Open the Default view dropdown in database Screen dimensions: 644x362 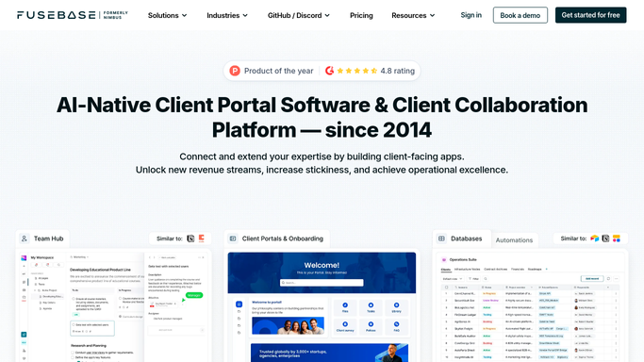453,279
